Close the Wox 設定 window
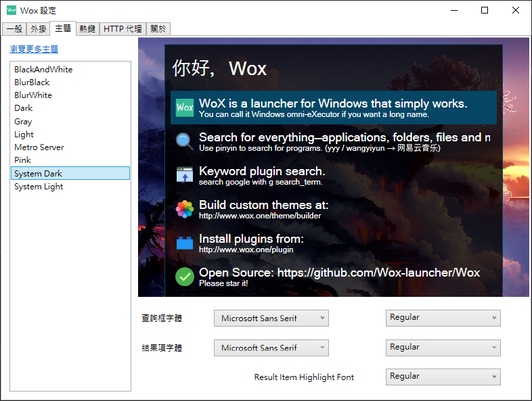This screenshot has height=401, width=532. point(515,10)
